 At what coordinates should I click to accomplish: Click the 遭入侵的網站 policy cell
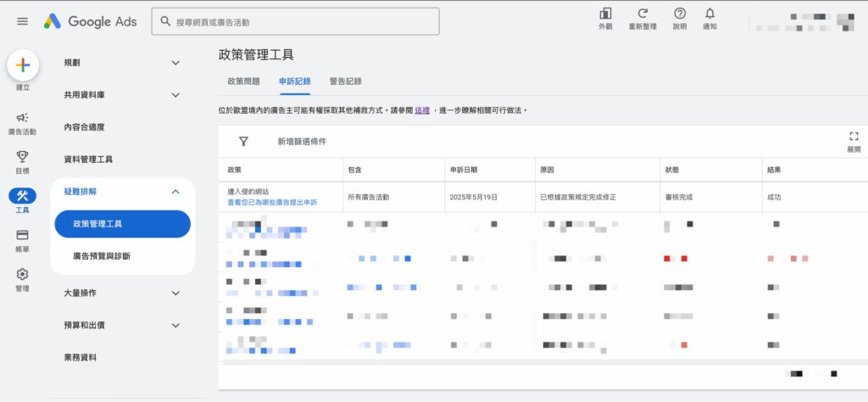pyautogui.click(x=248, y=192)
